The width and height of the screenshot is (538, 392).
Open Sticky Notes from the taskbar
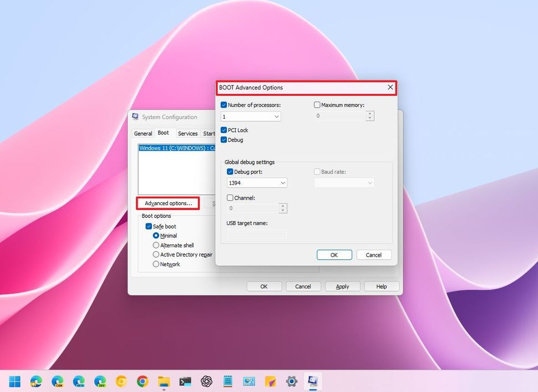click(271, 381)
